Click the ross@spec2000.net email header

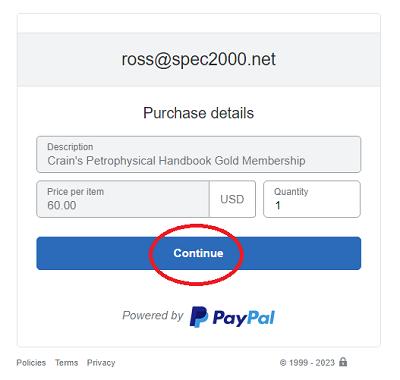coord(199,59)
